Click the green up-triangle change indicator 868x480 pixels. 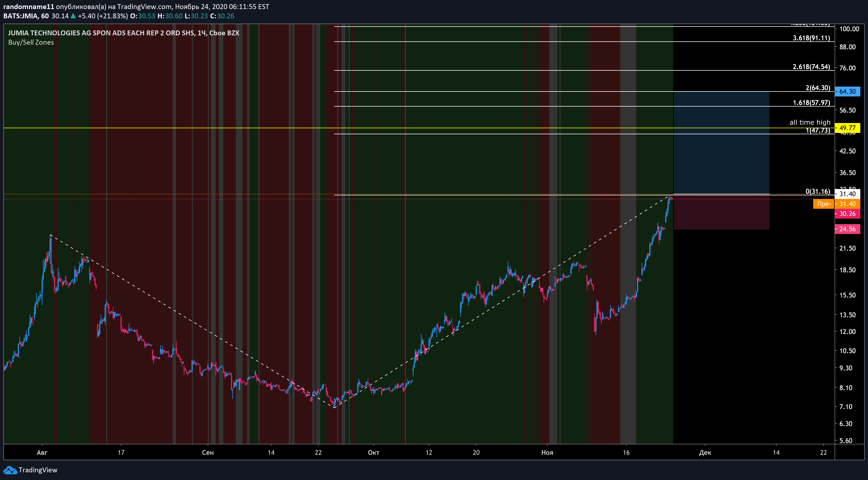(73, 16)
